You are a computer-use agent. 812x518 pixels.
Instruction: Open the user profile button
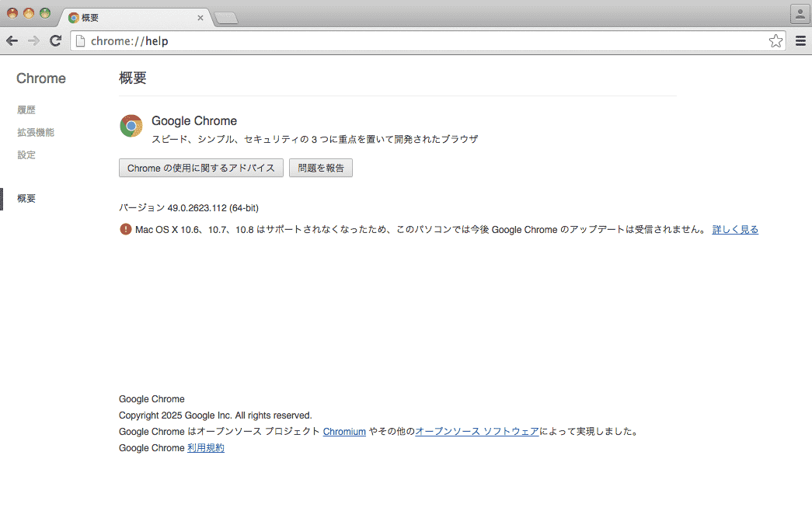pos(800,14)
